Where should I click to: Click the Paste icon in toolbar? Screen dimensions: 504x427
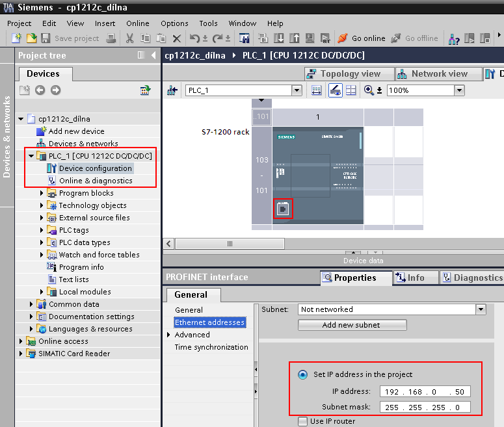click(161, 38)
